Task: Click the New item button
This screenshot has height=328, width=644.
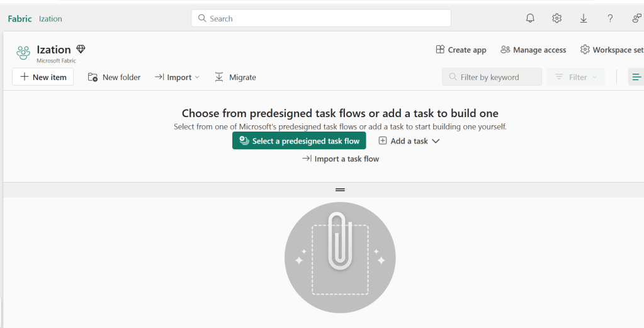Action: pyautogui.click(x=43, y=77)
